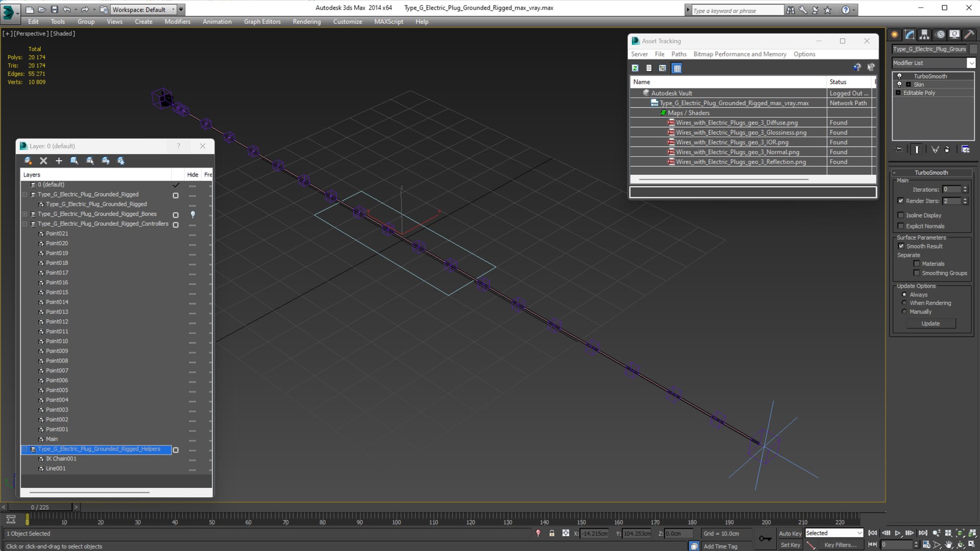Click the object color swatch beside name field
980x551 pixels.
coord(973,49)
